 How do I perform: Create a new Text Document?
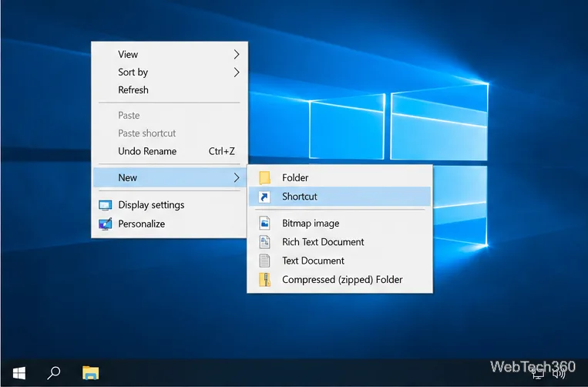[339, 261]
